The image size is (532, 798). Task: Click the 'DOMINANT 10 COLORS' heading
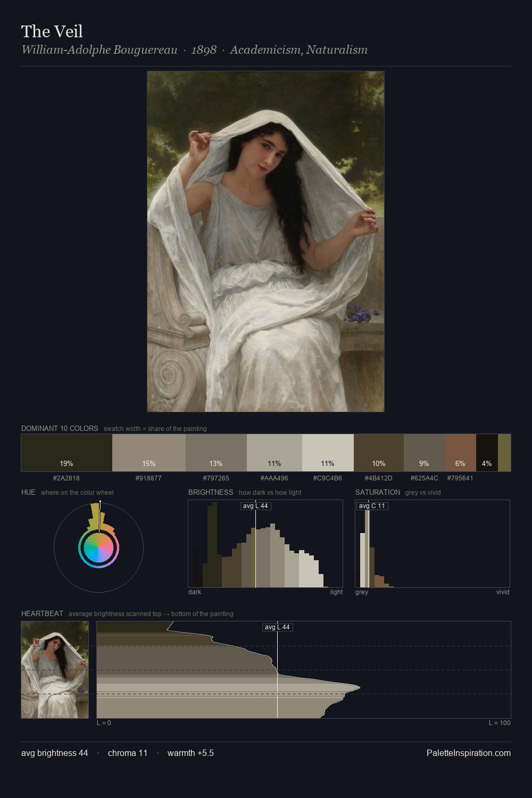coord(60,428)
